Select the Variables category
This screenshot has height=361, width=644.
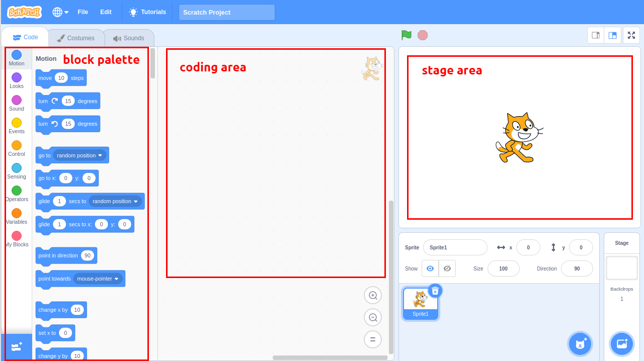17,216
